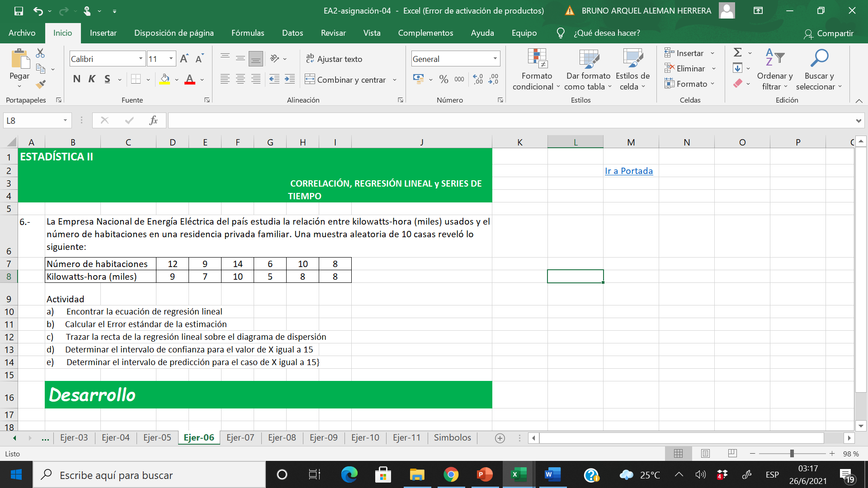Image resolution: width=868 pixels, height=488 pixels.
Task: Click the increase indent icon
Action: click(x=290, y=80)
